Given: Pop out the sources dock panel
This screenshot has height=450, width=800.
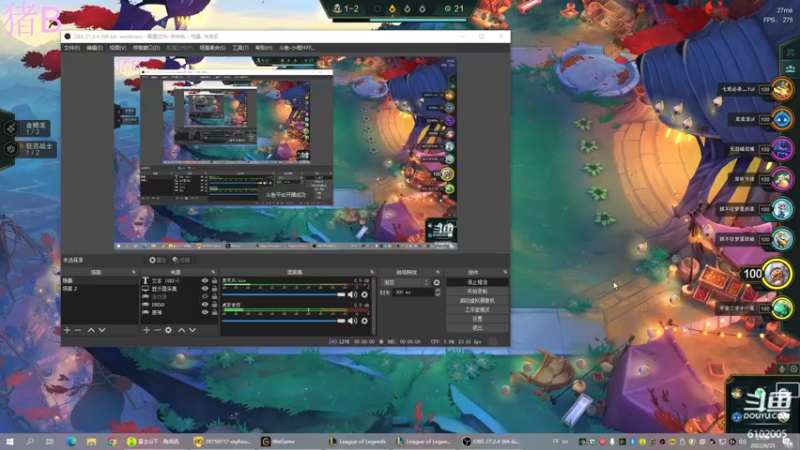Looking at the screenshot, I should coord(213,272).
